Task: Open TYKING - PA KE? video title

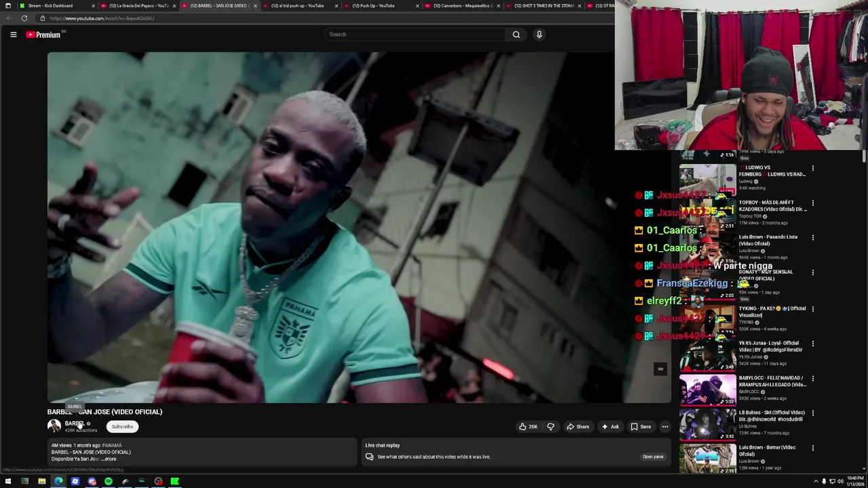Action: pyautogui.click(x=772, y=312)
